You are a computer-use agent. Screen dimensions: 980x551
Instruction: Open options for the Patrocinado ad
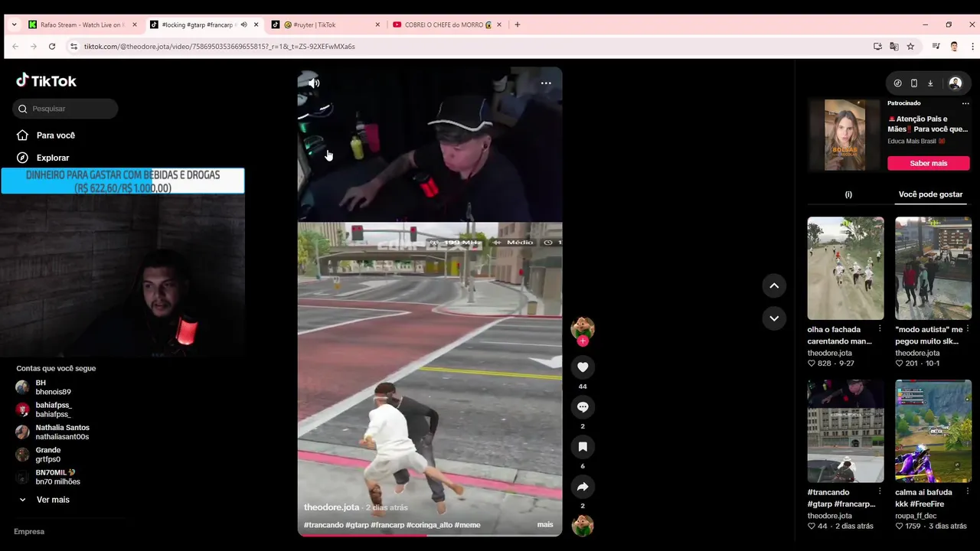coord(965,103)
